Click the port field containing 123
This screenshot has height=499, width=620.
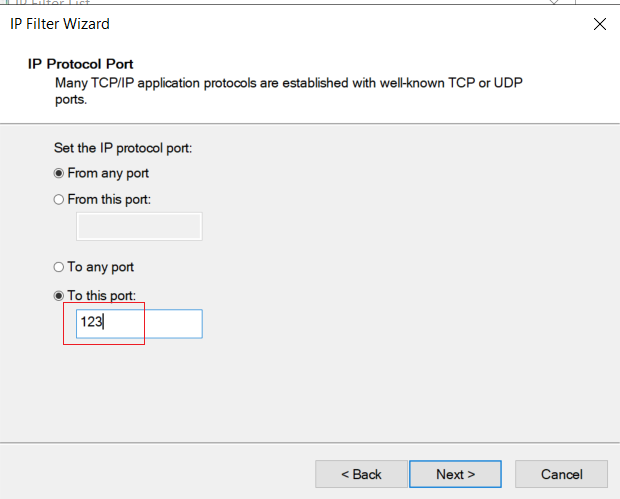tap(139, 324)
